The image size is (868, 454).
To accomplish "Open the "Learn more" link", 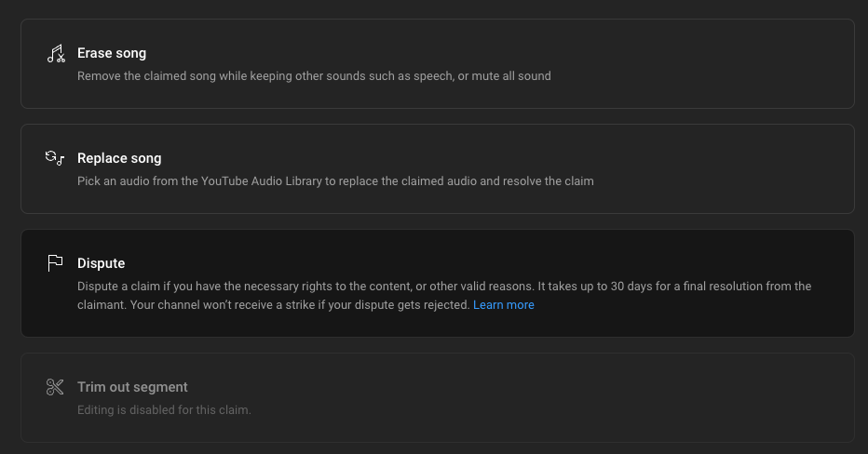I will point(504,305).
